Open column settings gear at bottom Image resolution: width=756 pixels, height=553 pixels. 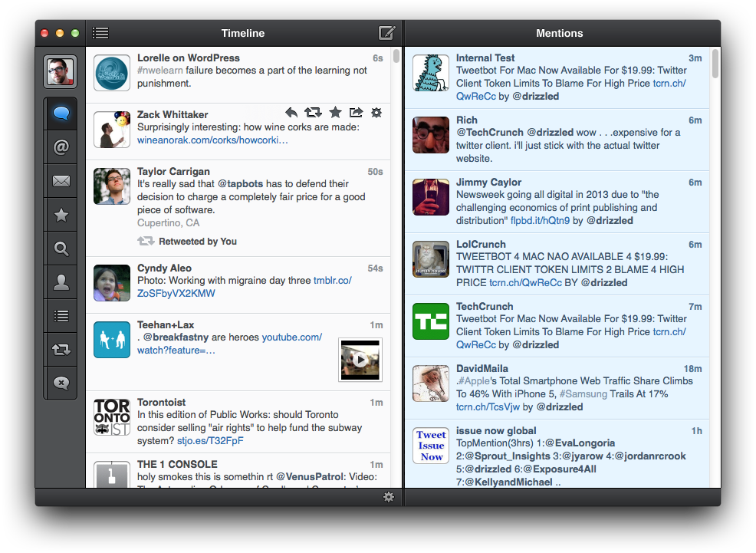click(x=389, y=497)
